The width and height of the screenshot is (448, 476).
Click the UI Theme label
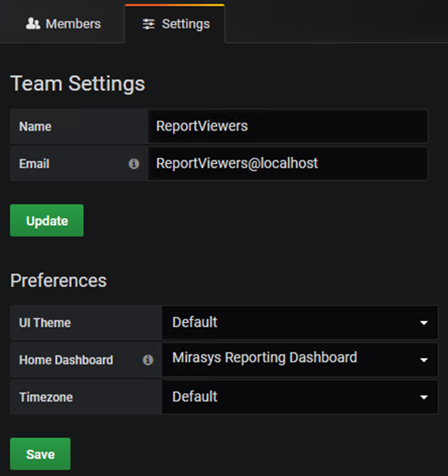tap(45, 323)
